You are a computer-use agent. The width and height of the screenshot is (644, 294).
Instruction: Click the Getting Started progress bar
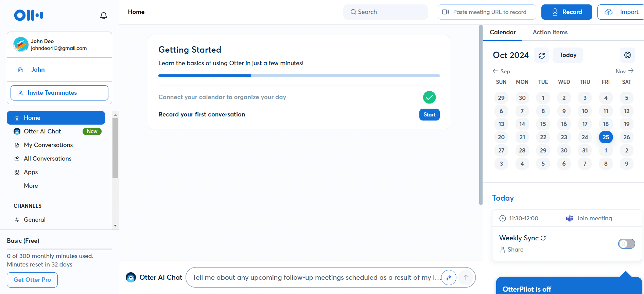pos(299,76)
